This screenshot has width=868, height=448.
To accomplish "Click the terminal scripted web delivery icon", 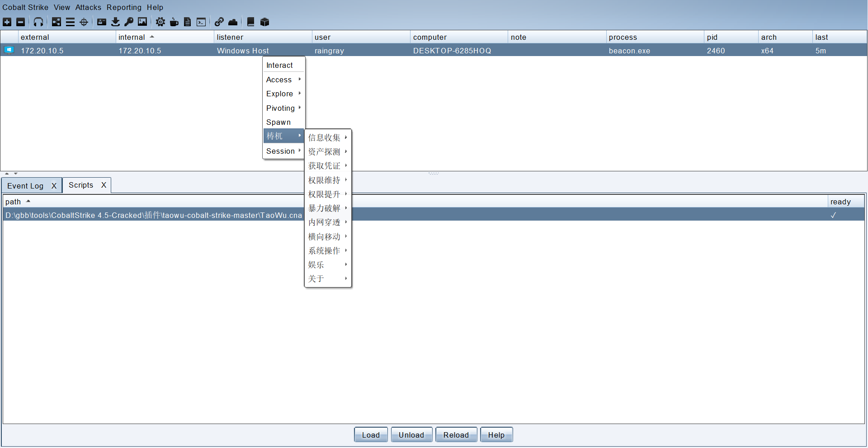I will point(201,22).
